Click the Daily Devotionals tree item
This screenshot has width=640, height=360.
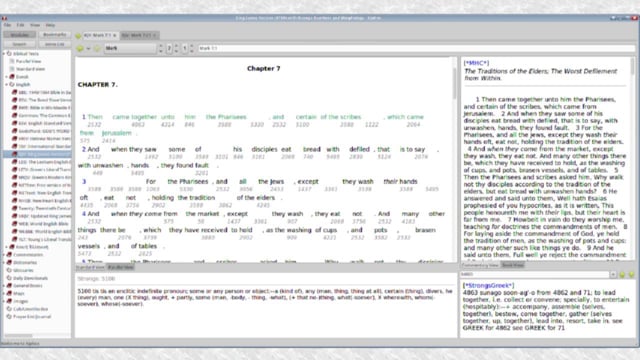[30, 278]
